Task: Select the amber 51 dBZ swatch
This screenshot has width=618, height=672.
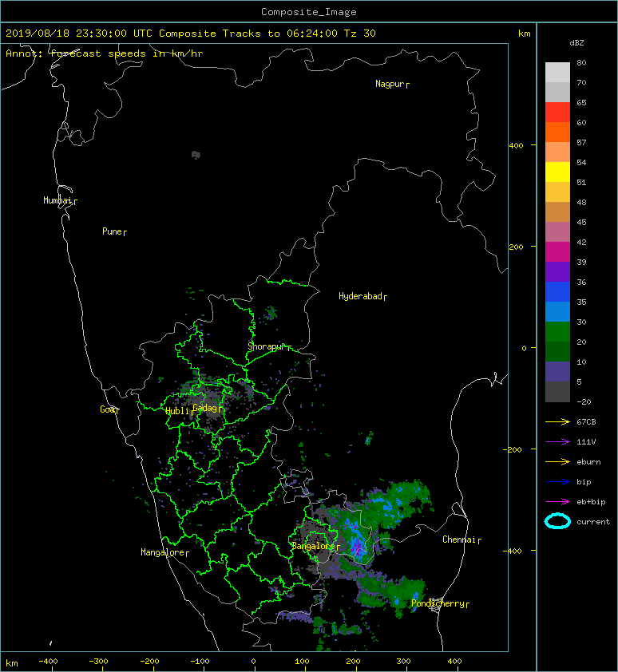Action: point(557,192)
